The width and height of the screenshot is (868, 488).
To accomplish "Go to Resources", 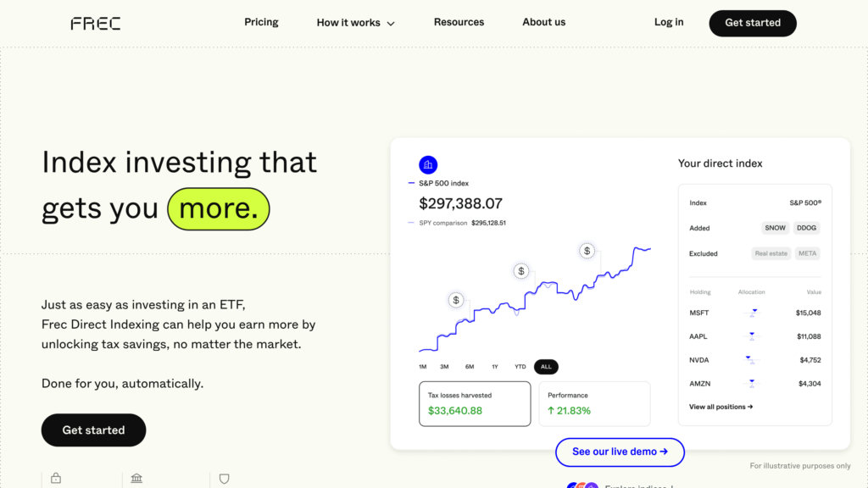I will pyautogui.click(x=459, y=22).
